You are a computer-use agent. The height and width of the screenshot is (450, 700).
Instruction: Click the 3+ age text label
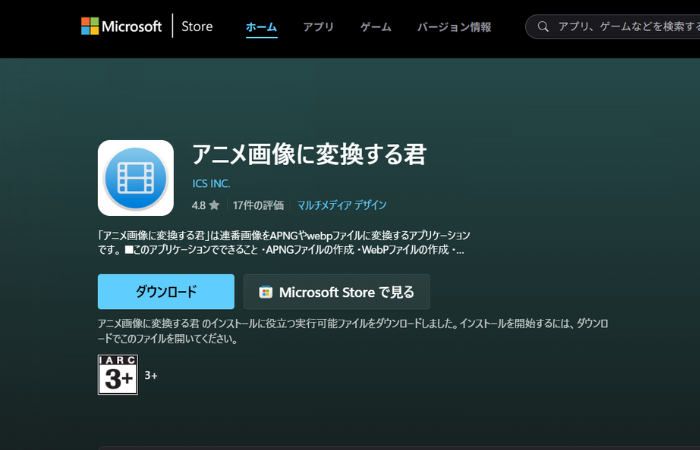click(151, 375)
